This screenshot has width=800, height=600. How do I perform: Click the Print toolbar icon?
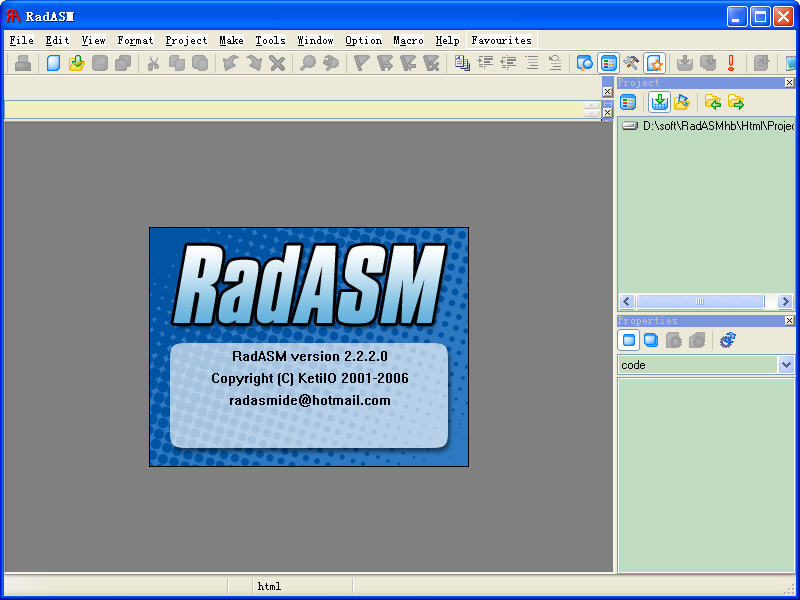pos(22,63)
